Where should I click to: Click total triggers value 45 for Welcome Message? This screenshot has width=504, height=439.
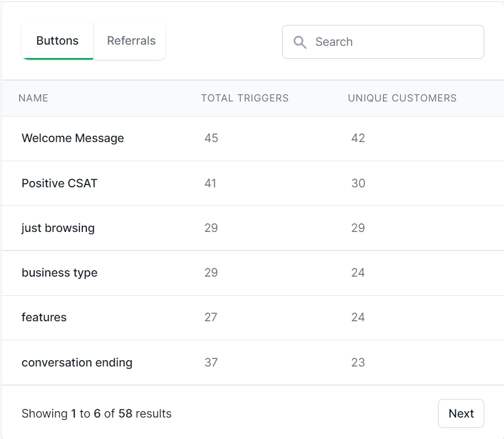[x=211, y=138]
